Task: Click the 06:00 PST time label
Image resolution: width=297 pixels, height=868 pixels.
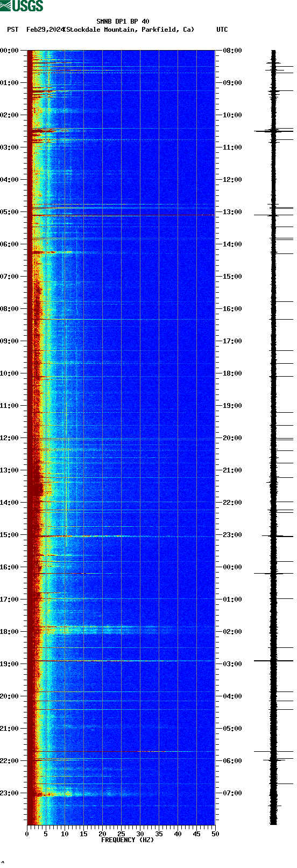Action: [9, 244]
